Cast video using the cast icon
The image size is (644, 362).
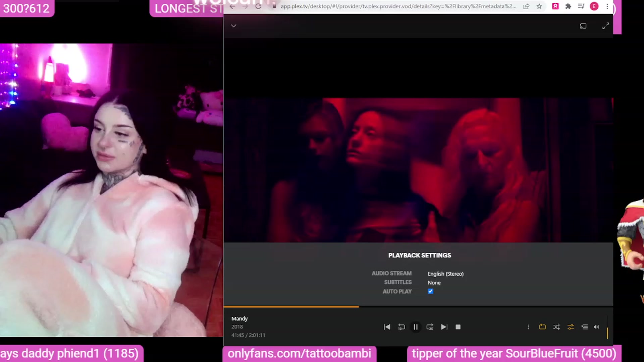[x=583, y=26]
